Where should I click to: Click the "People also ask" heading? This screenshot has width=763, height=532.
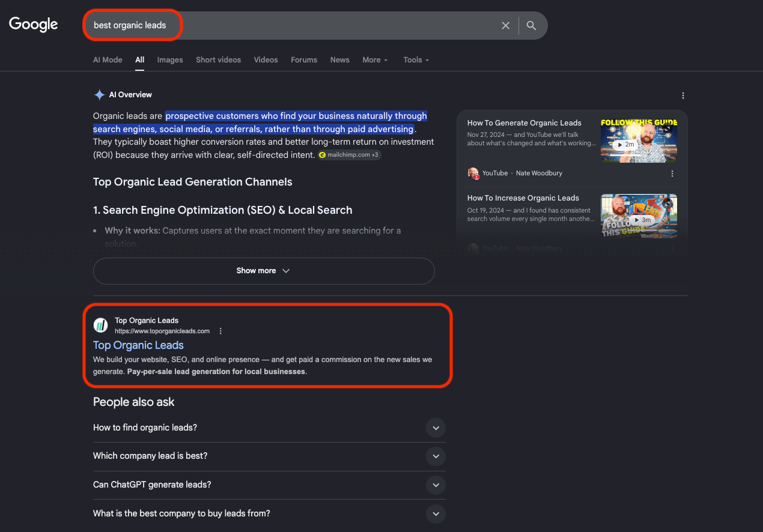pyautogui.click(x=134, y=402)
